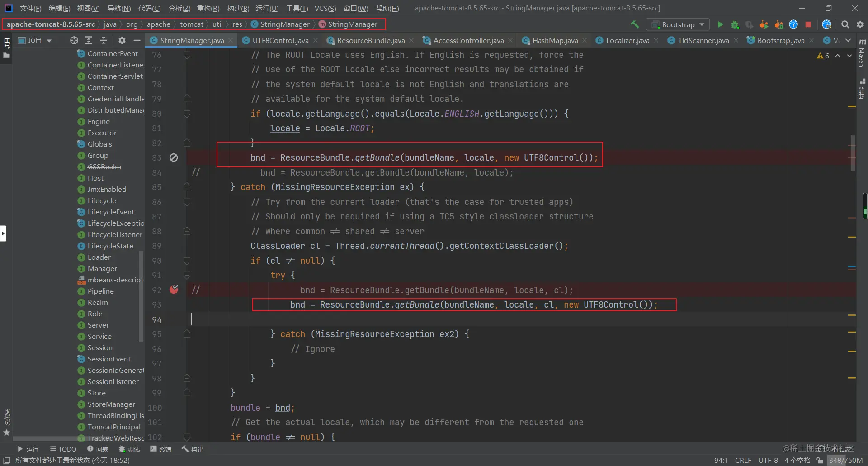Open Maven tool window on right edge
Viewport: 868px width, 466px height.
pyautogui.click(x=862, y=53)
